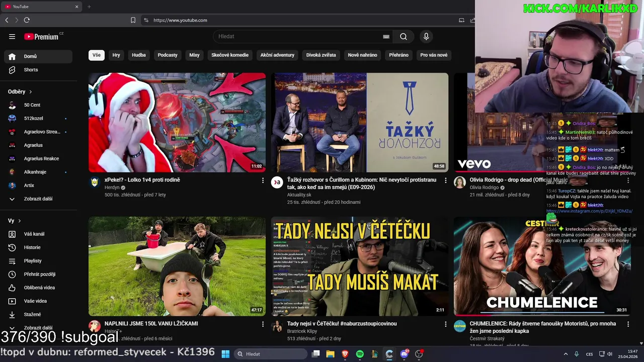Open Olivia Rodrigo channel avatar
This screenshot has width=644, height=362.
(460, 182)
